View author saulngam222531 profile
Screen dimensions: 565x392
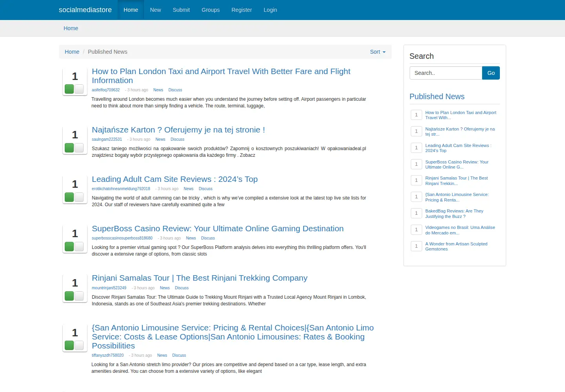pyautogui.click(x=107, y=139)
